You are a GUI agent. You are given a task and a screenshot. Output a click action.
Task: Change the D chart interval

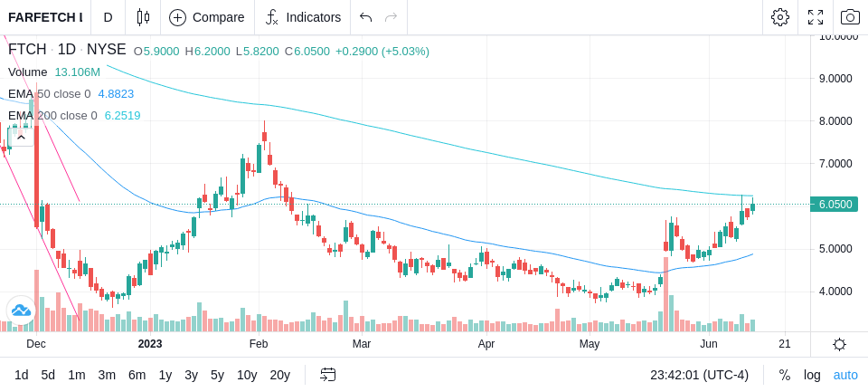[x=108, y=17]
